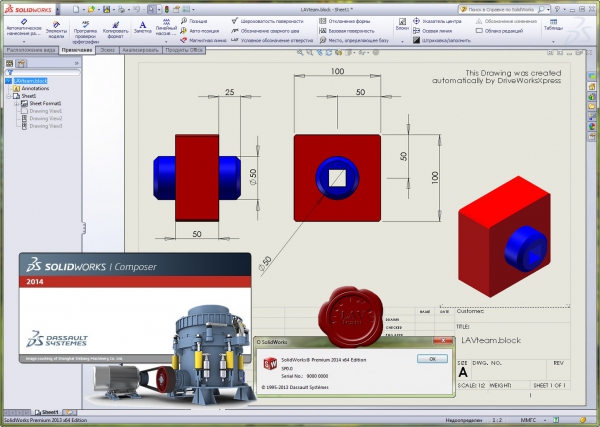Select the Sheet1 tab at bottom
Viewport: 600px width, 427px height.
tap(47, 412)
